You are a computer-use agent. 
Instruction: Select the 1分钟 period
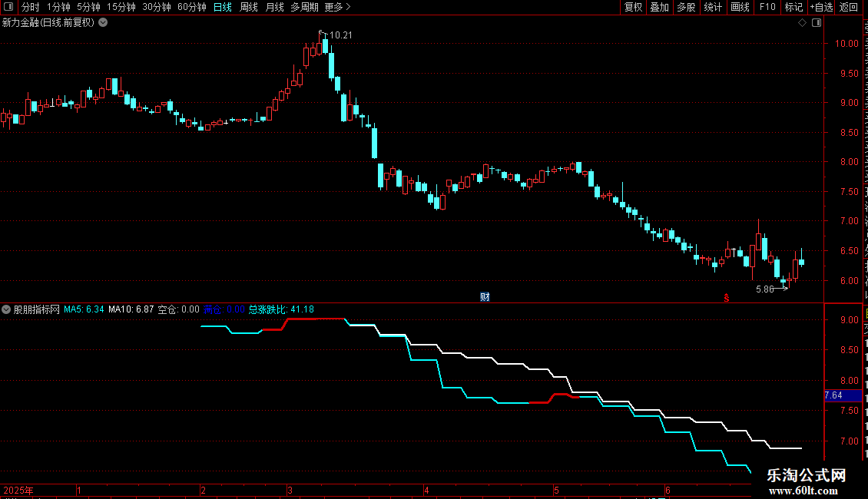58,7
